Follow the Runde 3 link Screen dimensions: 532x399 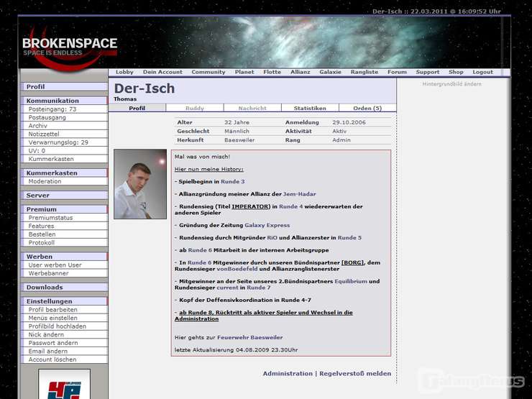pyautogui.click(x=233, y=181)
